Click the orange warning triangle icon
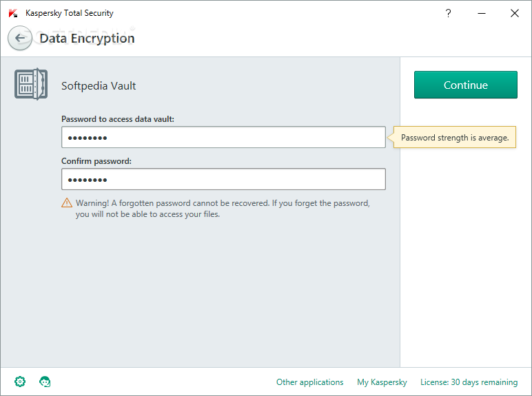 tap(67, 203)
